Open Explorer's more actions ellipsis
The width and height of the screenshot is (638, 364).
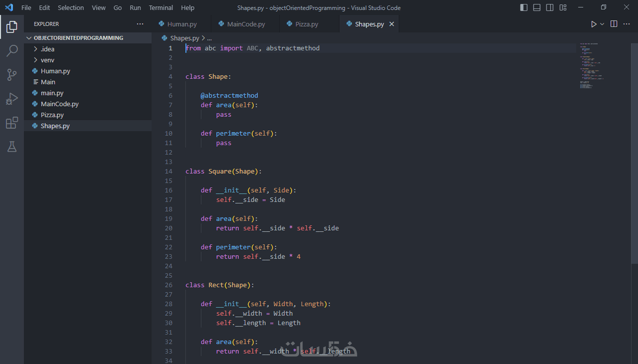140,24
